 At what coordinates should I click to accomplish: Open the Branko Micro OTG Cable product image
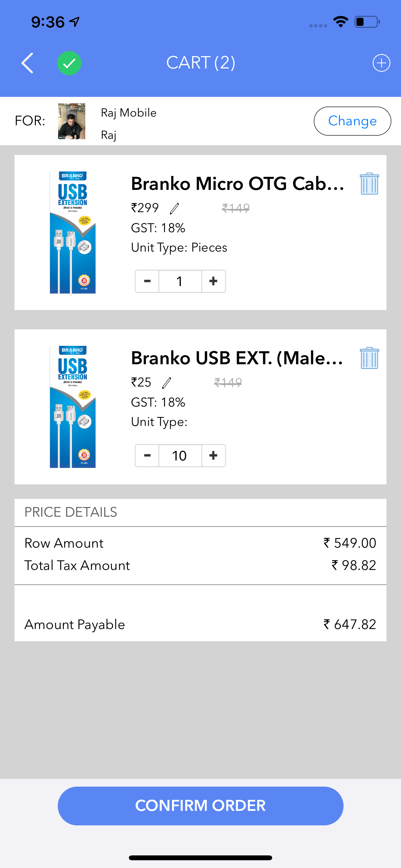(x=73, y=232)
